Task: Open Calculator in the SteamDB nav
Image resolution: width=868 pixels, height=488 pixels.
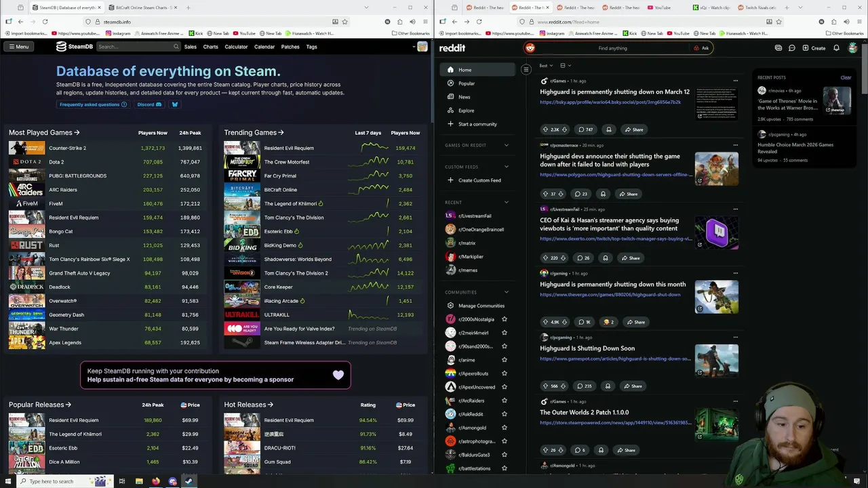Action: (x=236, y=47)
